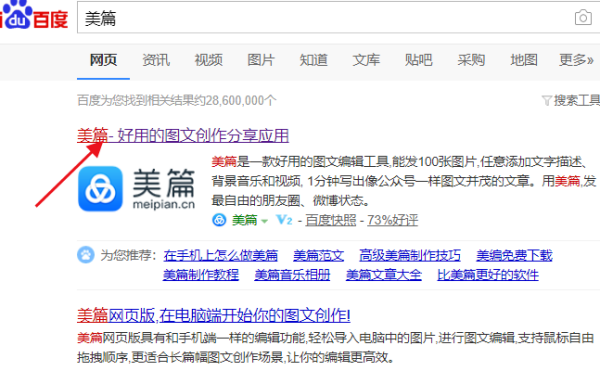Open the 地图 tab

pyautogui.click(x=524, y=60)
